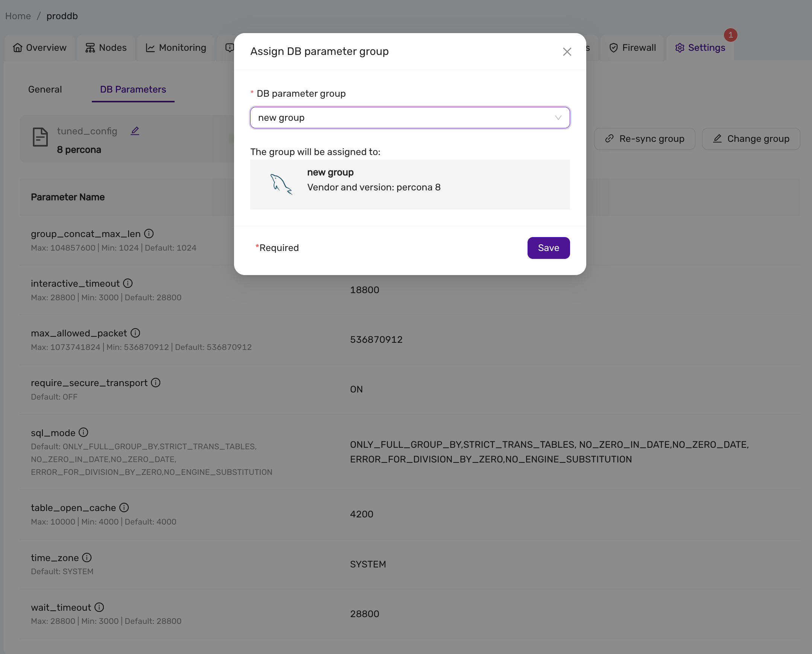Viewport: 812px width, 654px height.
Task: Click the tuned_config document icon
Action: click(40, 138)
